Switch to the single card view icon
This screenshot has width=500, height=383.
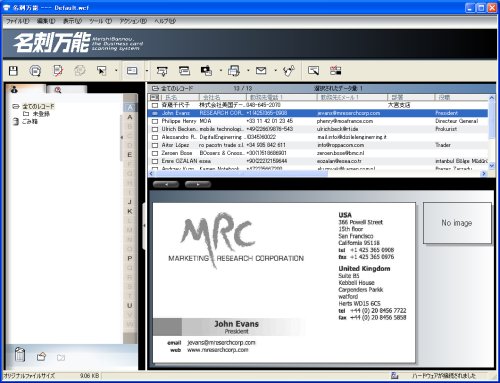point(132,71)
